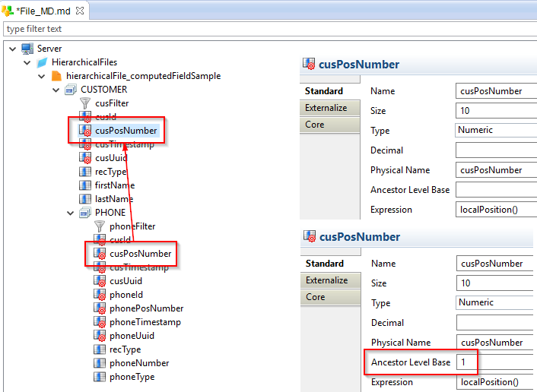This screenshot has height=392, width=537.
Task: Click the Server node icon
Action: (27, 49)
